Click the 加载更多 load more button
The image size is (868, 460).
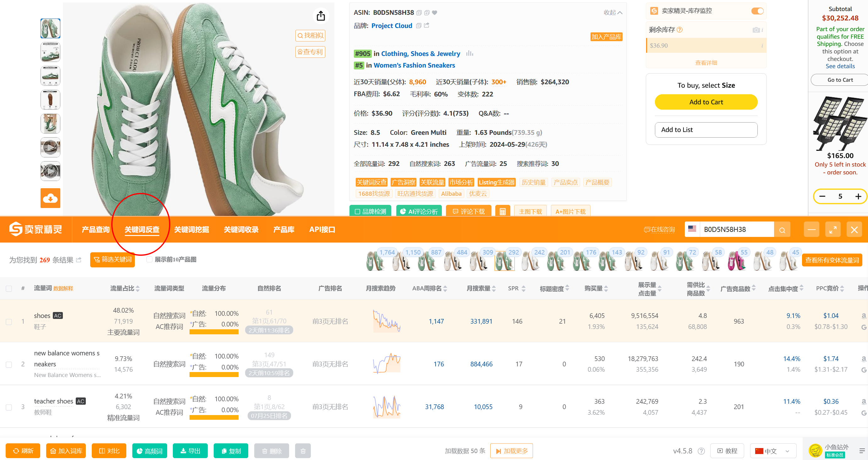pos(512,451)
